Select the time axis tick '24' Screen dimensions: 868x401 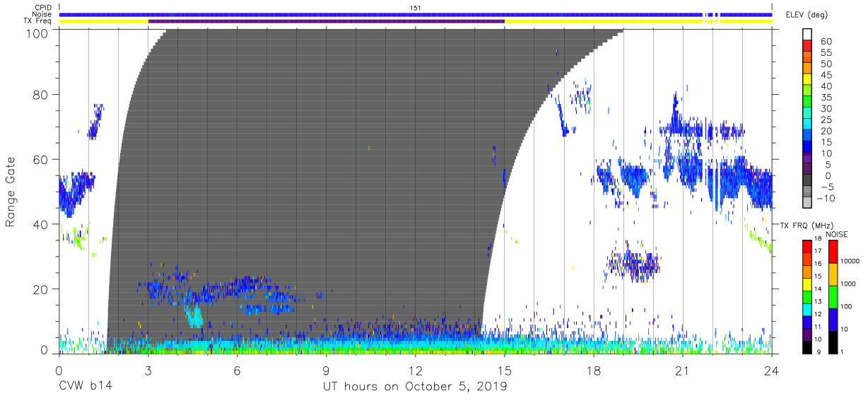click(x=772, y=371)
